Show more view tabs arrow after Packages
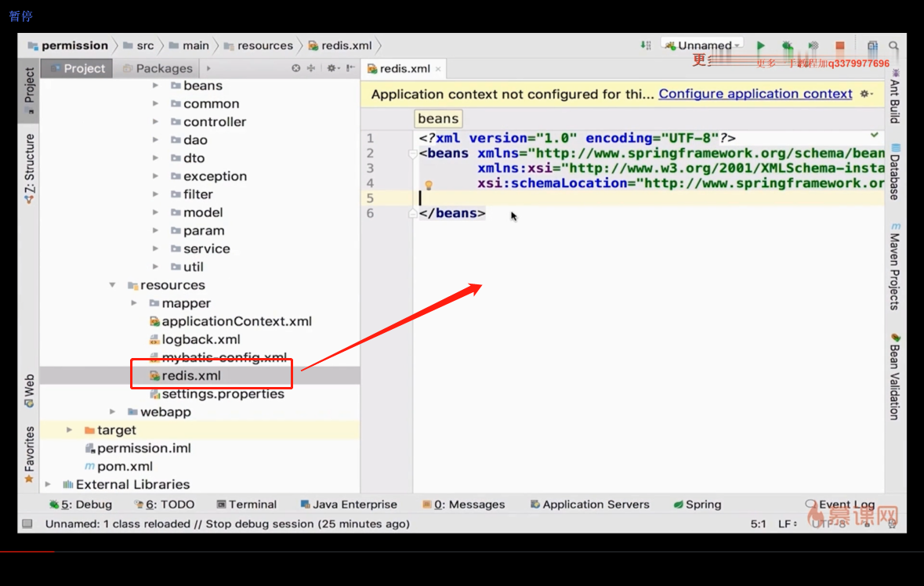The height and width of the screenshot is (586, 924). (x=208, y=68)
